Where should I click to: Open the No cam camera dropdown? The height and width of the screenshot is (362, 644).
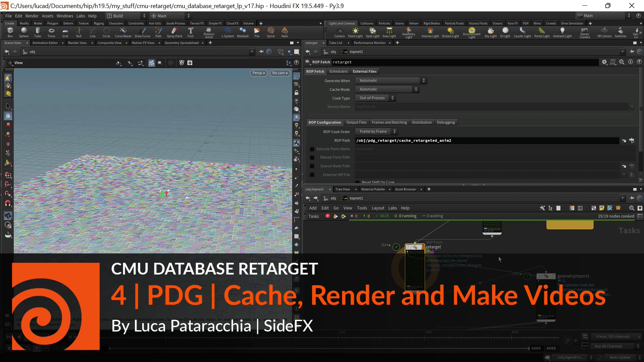point(279,73)
